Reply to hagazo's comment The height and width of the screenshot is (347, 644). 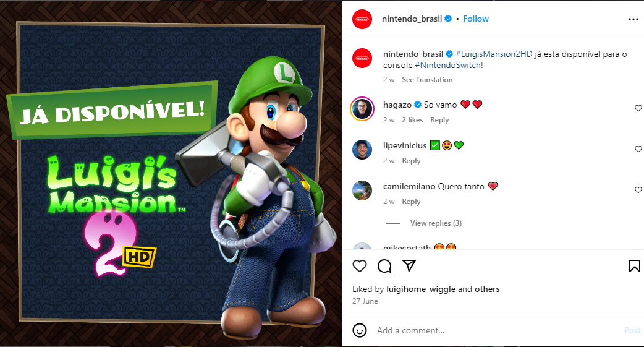439,120
